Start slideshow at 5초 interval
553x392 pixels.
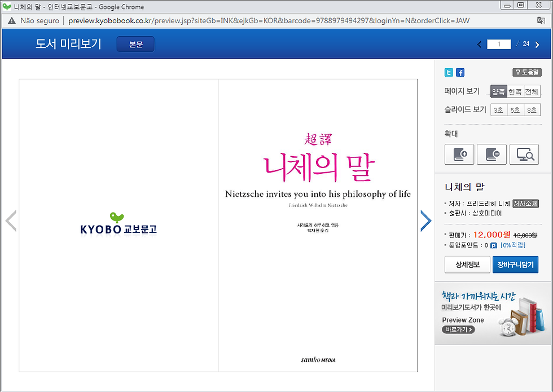(515, 110)
